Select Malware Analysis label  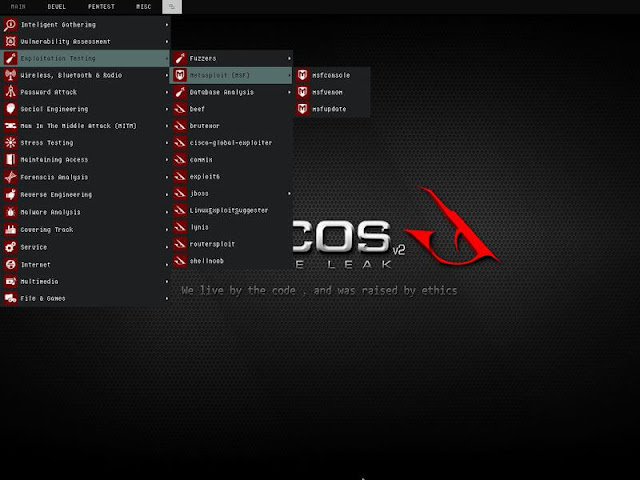coord(51,212)
